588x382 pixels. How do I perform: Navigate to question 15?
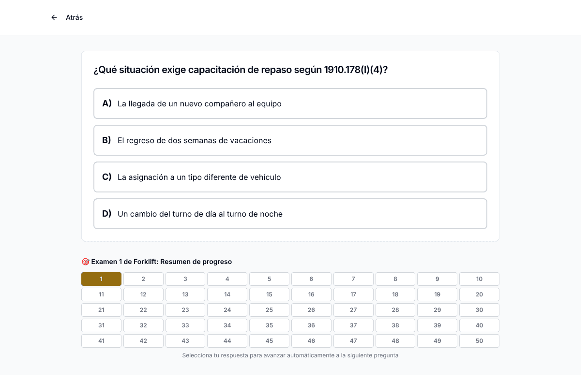coord(269,294)
